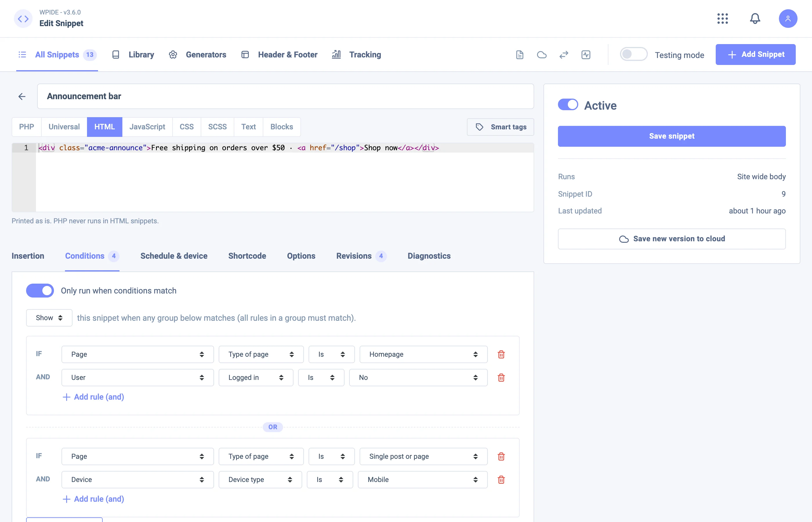812x522 pixels.
Task: Switch to the Library tab
Action: (133, 55)
